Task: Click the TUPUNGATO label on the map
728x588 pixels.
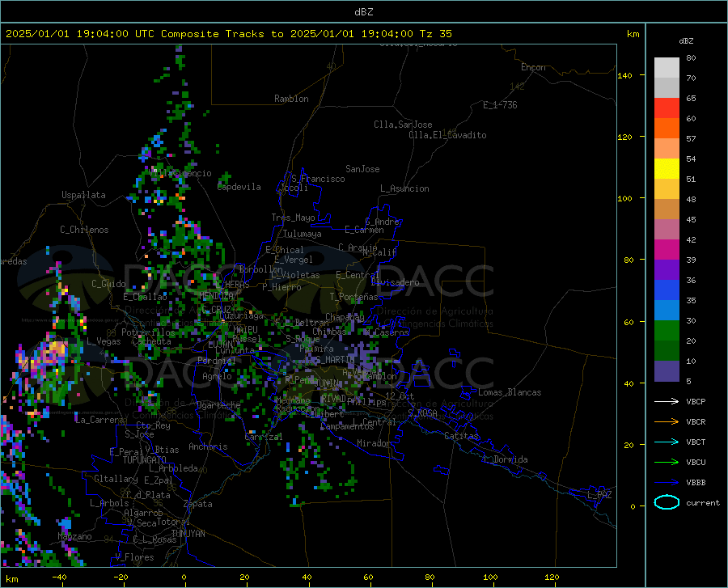Action: 145,460
